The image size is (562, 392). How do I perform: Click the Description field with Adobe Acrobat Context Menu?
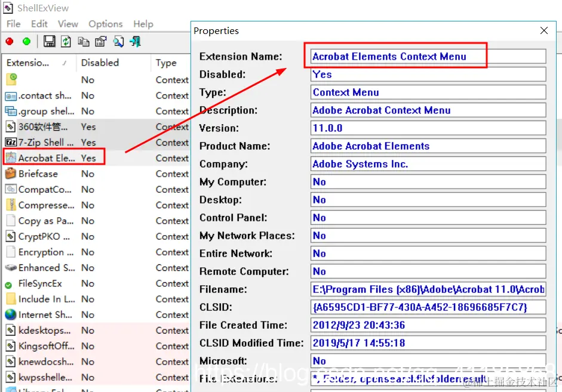click(x=428, y=110)
